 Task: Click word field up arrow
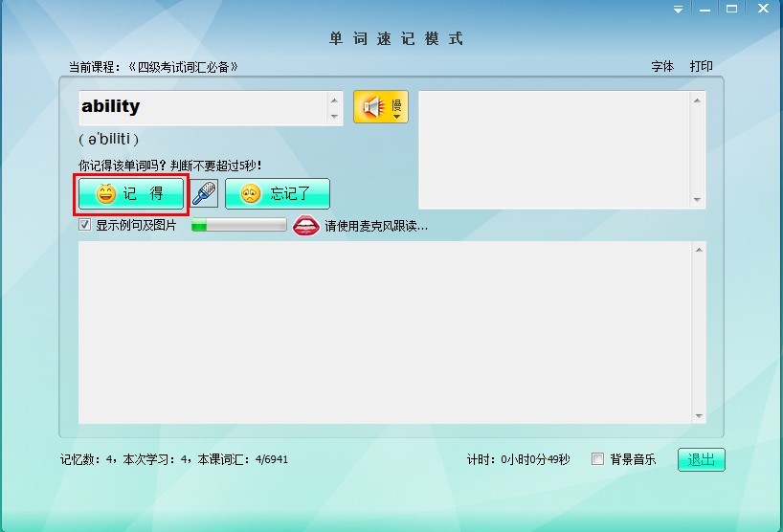(x=334, y=100)
